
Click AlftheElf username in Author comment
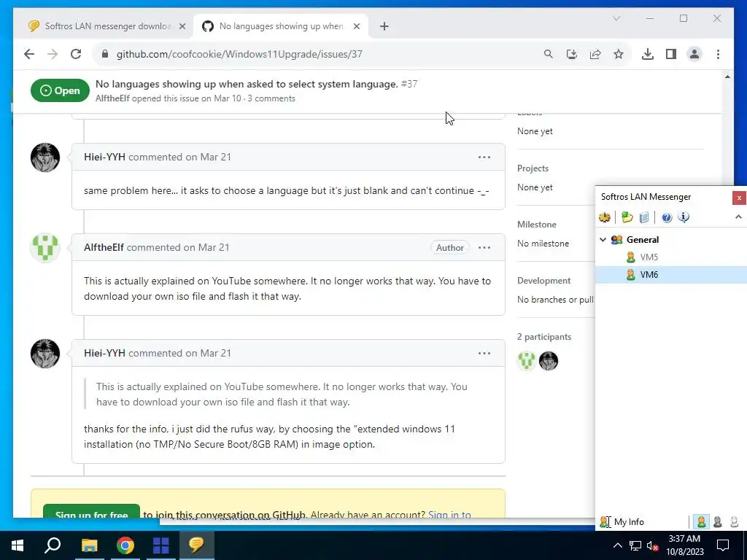coord(104,248)
